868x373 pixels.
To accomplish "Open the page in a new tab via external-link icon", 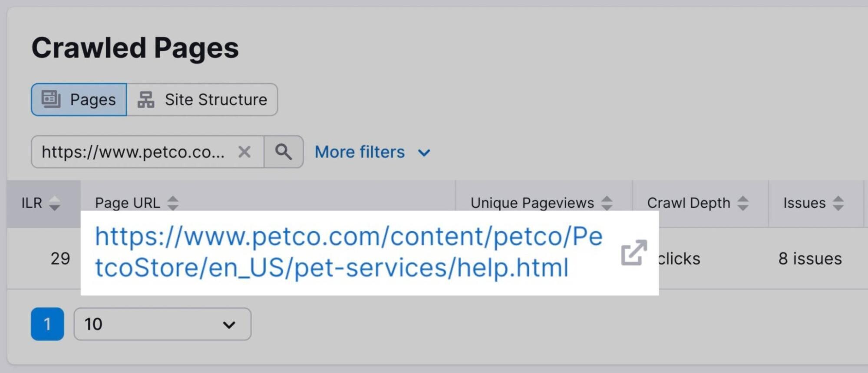I will [633, 252].
